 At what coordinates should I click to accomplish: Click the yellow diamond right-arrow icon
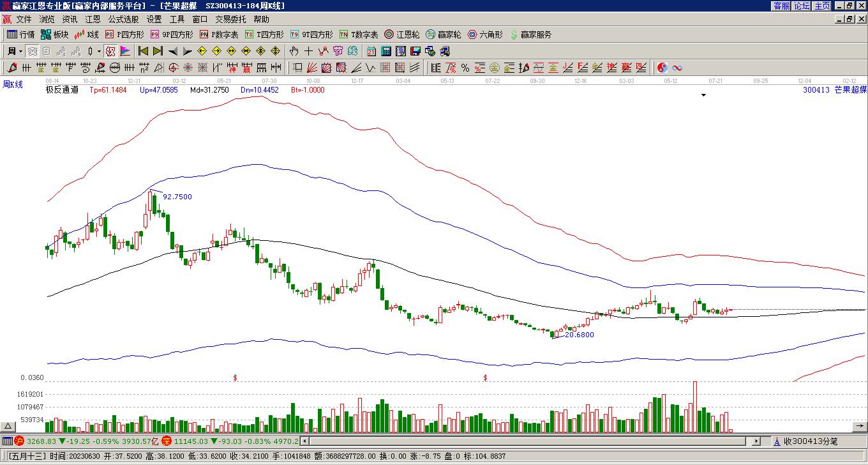(x=216, y=51)
